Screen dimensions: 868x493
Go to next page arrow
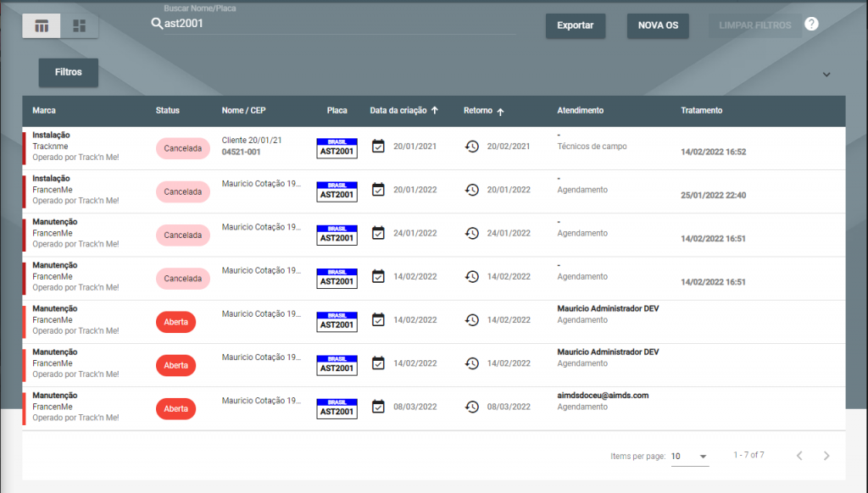[826, 456]
